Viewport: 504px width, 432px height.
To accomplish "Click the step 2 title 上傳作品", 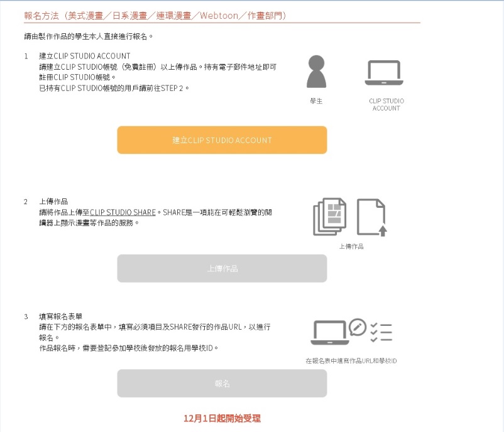I will 53,202.
